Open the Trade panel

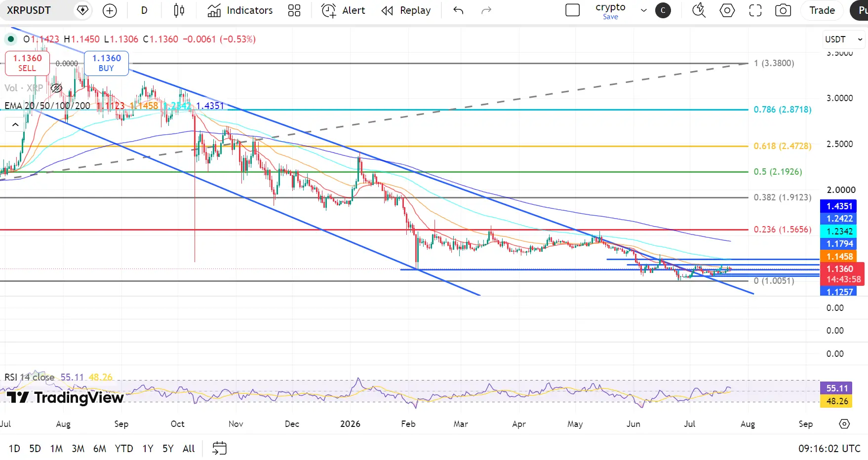(x=822, y=10)
